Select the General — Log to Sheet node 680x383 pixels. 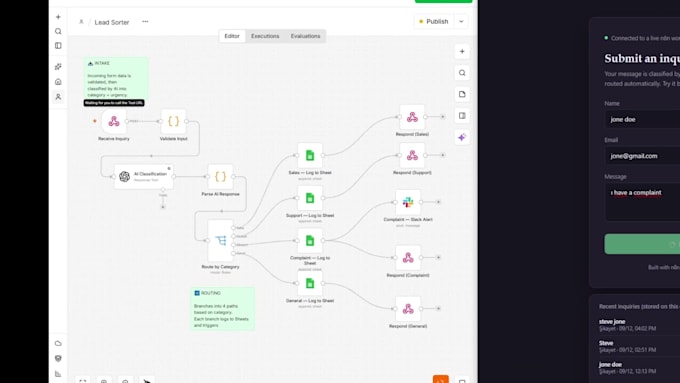310,283
